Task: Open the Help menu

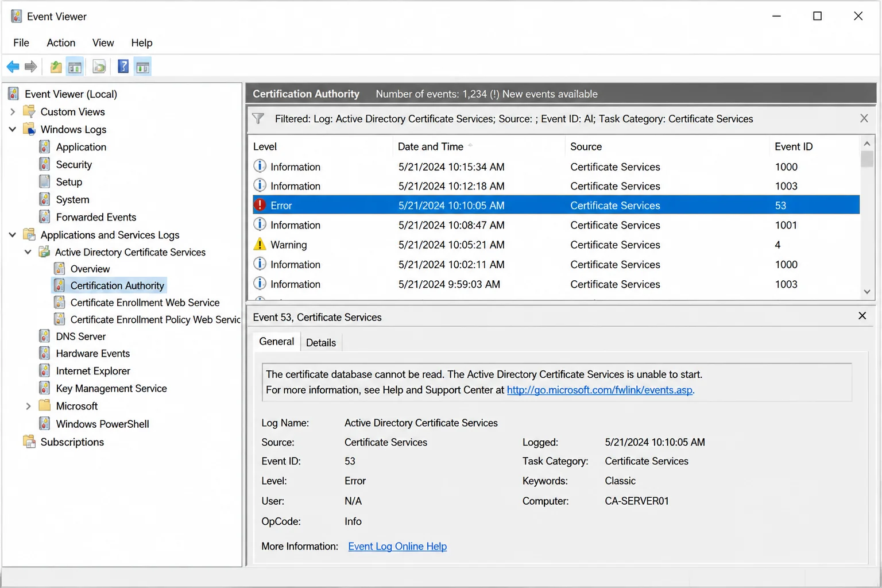Action: point(142,42)
